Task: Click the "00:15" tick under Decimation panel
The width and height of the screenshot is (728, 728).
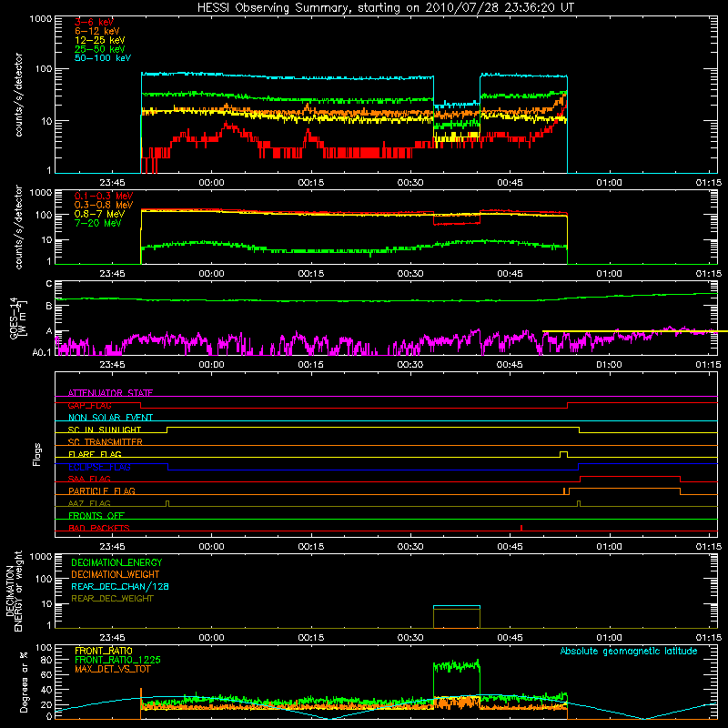Action: [310, 638]
